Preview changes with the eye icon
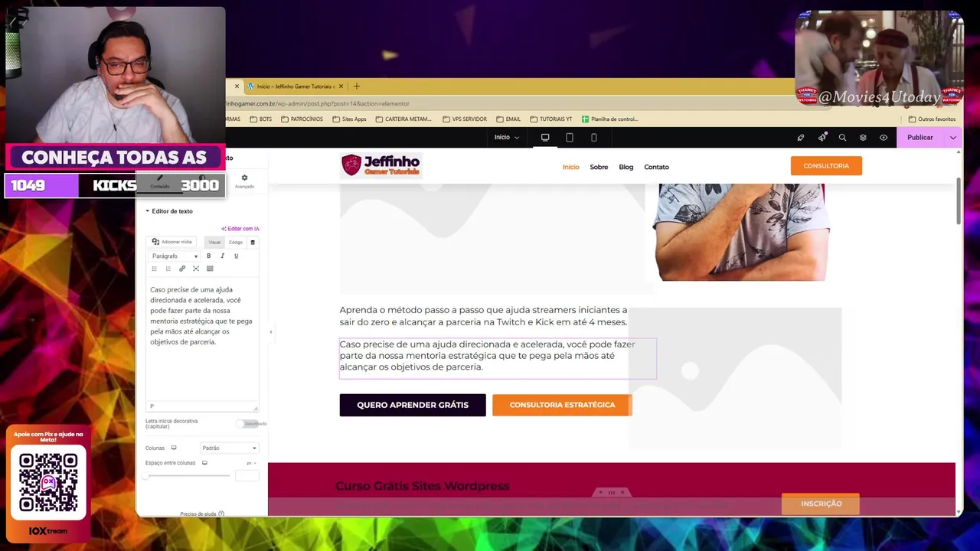This screenshot has width=980, height=551. (x=884, y=138)
